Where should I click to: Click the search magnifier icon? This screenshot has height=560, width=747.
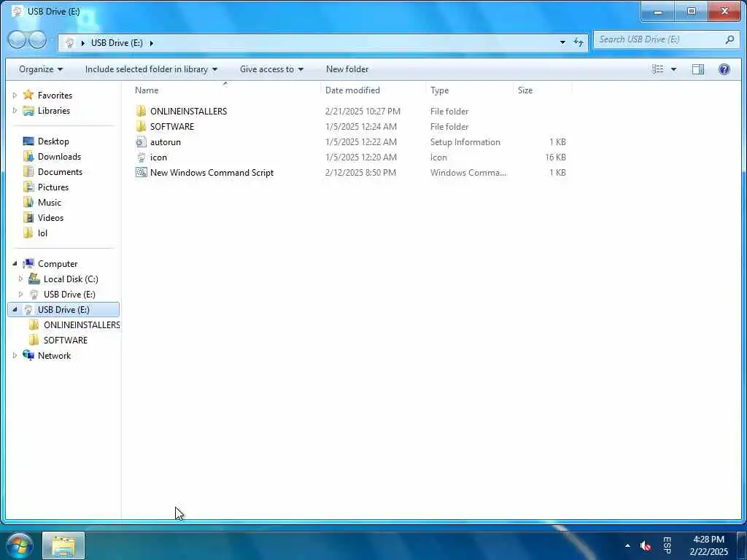pos(729,39)
